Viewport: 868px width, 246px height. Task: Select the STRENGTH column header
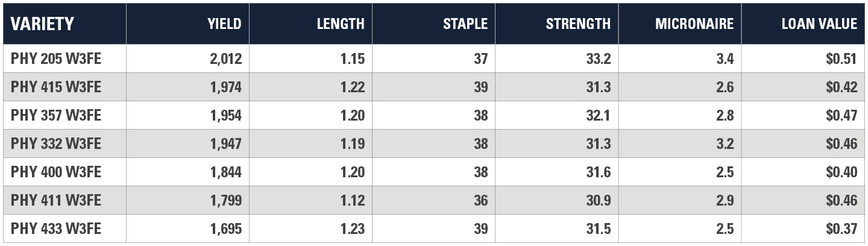click(x=578, y=24)
